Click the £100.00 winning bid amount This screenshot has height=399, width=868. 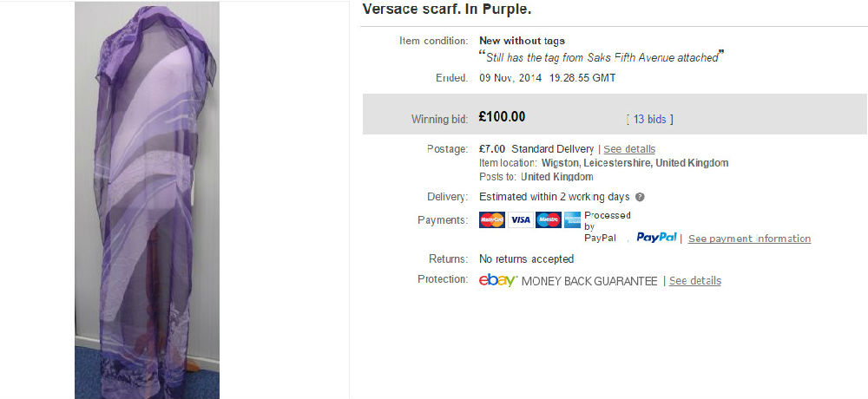(x=502, y=117)
